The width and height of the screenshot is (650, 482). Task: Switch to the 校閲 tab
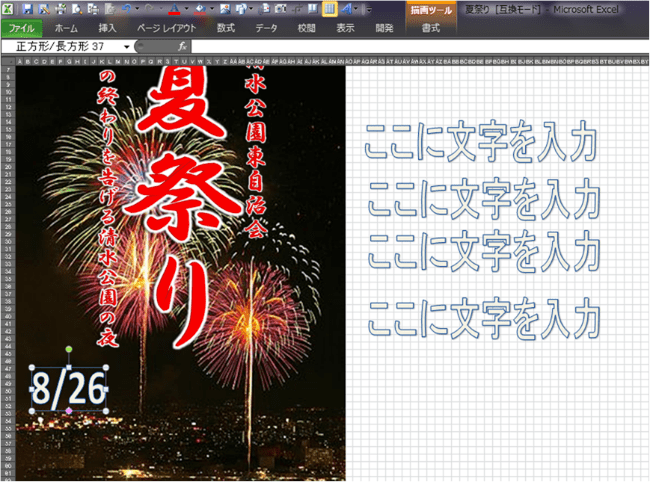point(306,28)
